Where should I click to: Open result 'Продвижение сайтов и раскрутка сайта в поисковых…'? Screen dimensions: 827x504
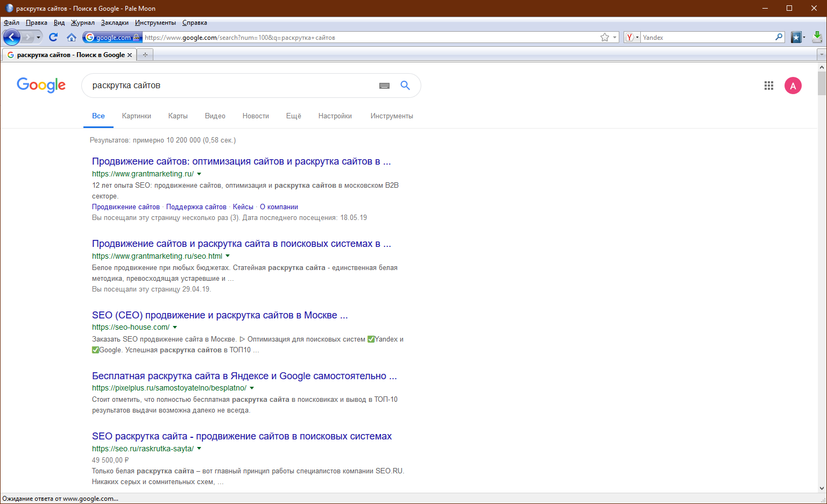click(242, 244)
